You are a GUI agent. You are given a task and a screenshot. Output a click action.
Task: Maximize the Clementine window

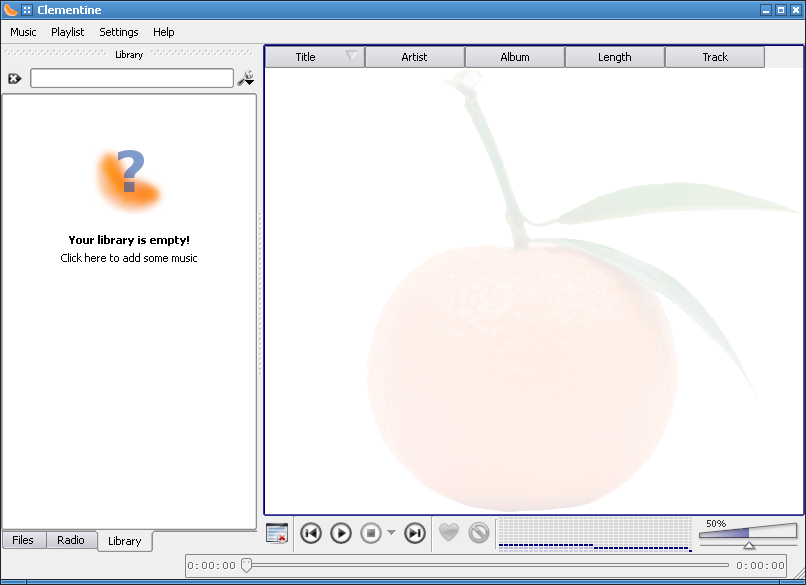pyautogui.click(x=781, y=10)
